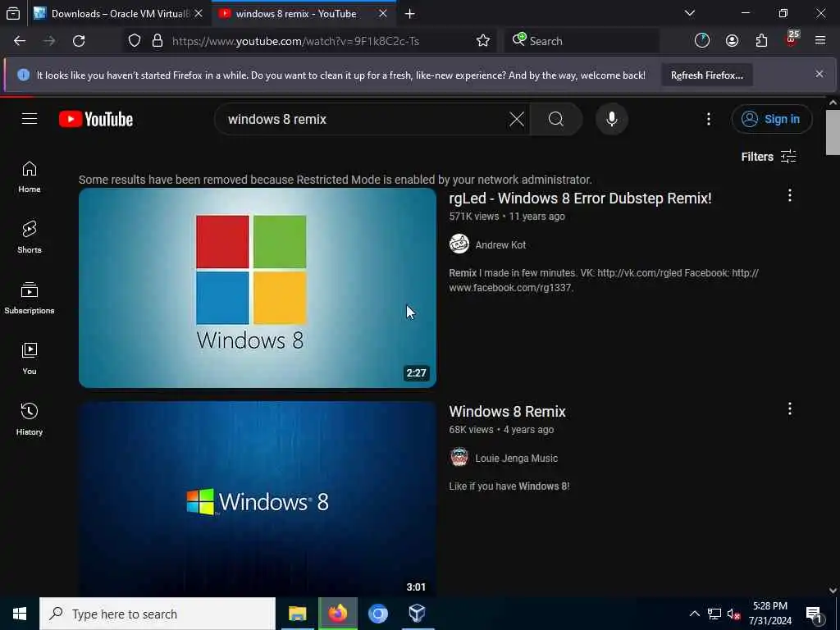
Task: Open the Firefox View icon left of tabs
Action: pos(13,13)
